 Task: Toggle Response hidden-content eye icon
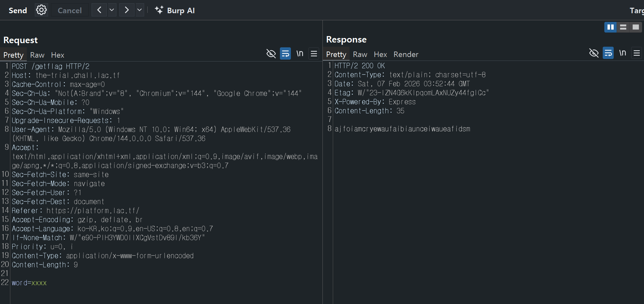coord(594,53)
